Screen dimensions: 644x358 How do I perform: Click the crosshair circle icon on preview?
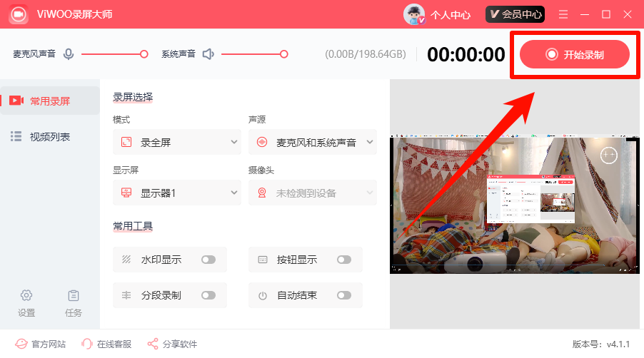coord(609,155)
